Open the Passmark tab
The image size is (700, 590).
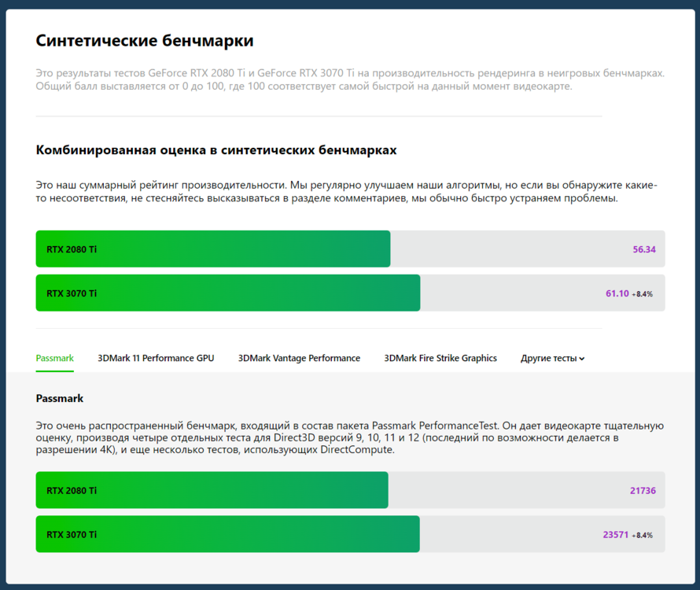click(x=54, y=358)
